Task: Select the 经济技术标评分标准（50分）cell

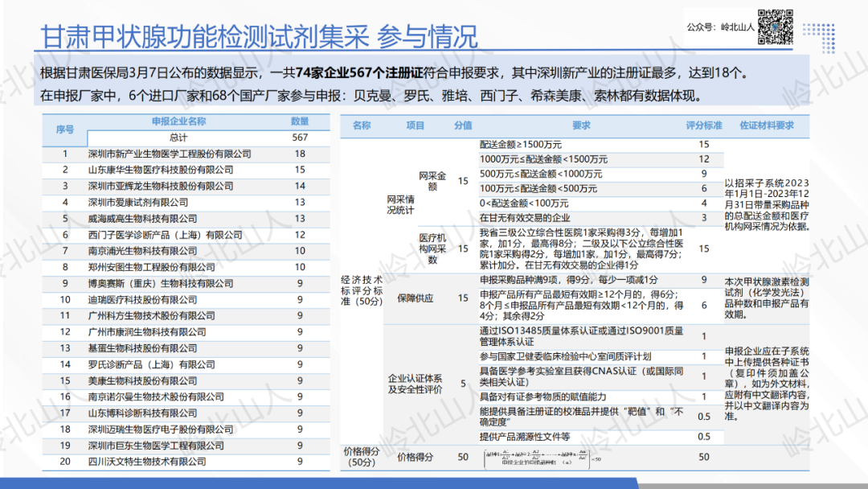Action: 362,290
